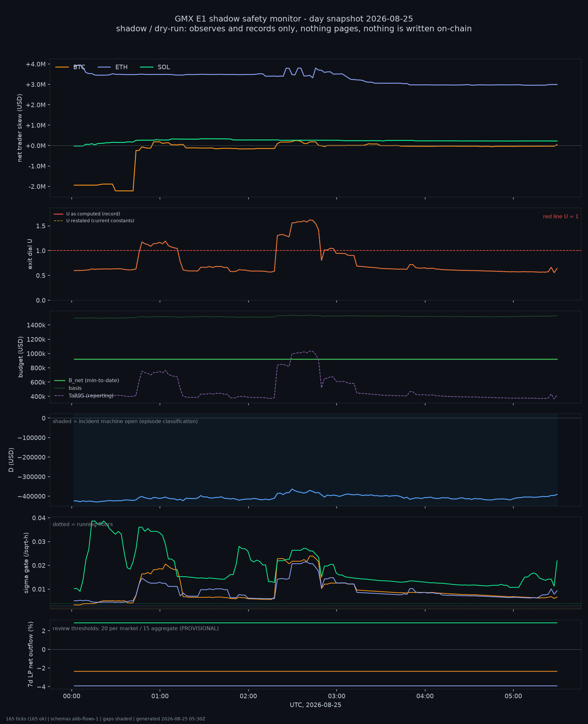Click the "net trader skew (USD)" axis label
The width and height of the screenshot is (588, 724).
click(x=20, y=128)
